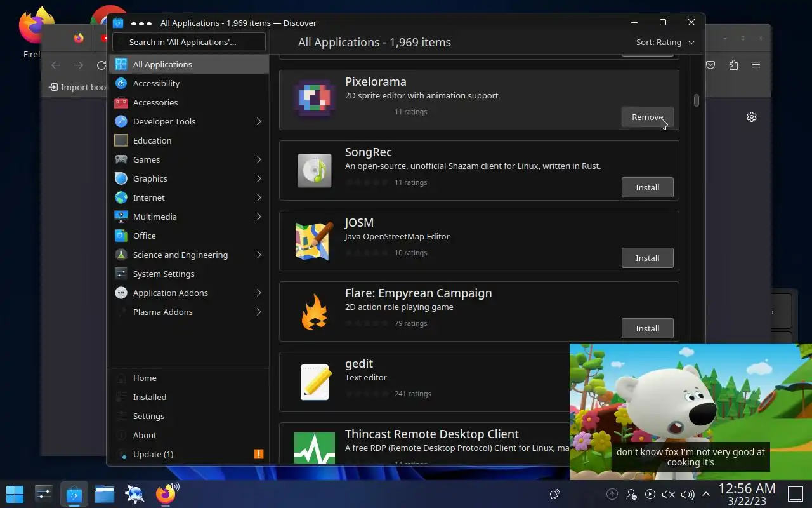This screenshot has height=508, width=812.
Task: Click Firefox window hamburger menu
Action: [x=756, y=65]
